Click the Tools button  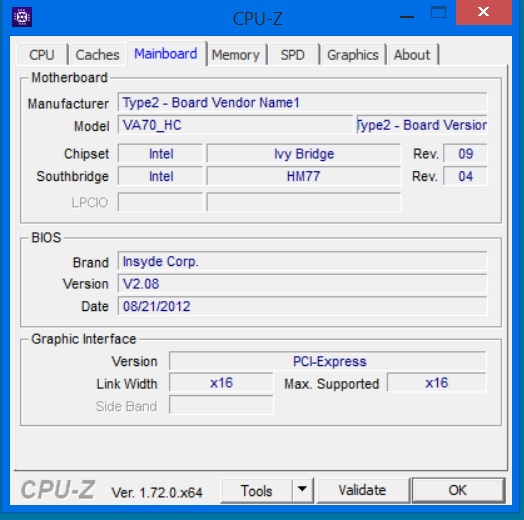256,491
